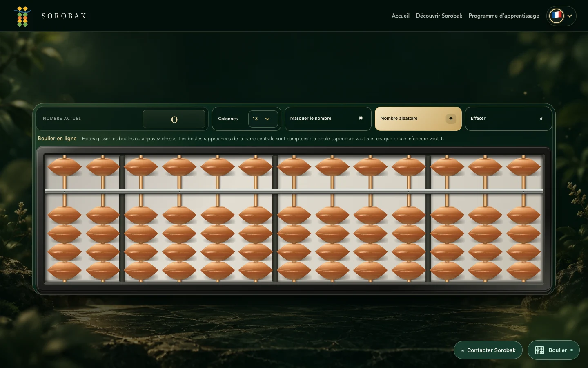Click the Boulier button

[x=553, y=350]
